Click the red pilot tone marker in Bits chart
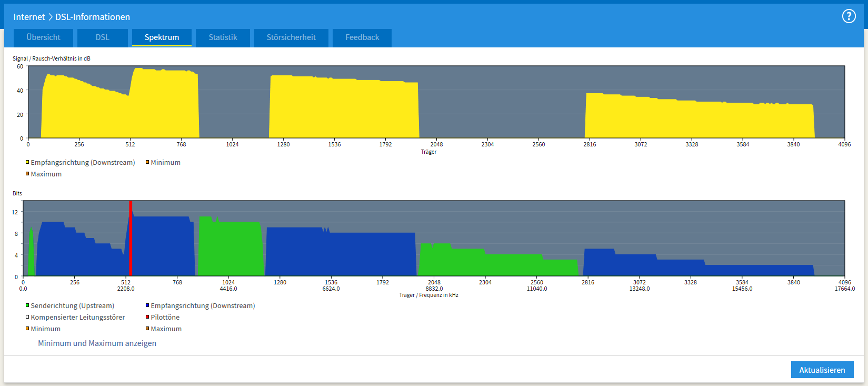The image size is (868, 386). point(131,238)
